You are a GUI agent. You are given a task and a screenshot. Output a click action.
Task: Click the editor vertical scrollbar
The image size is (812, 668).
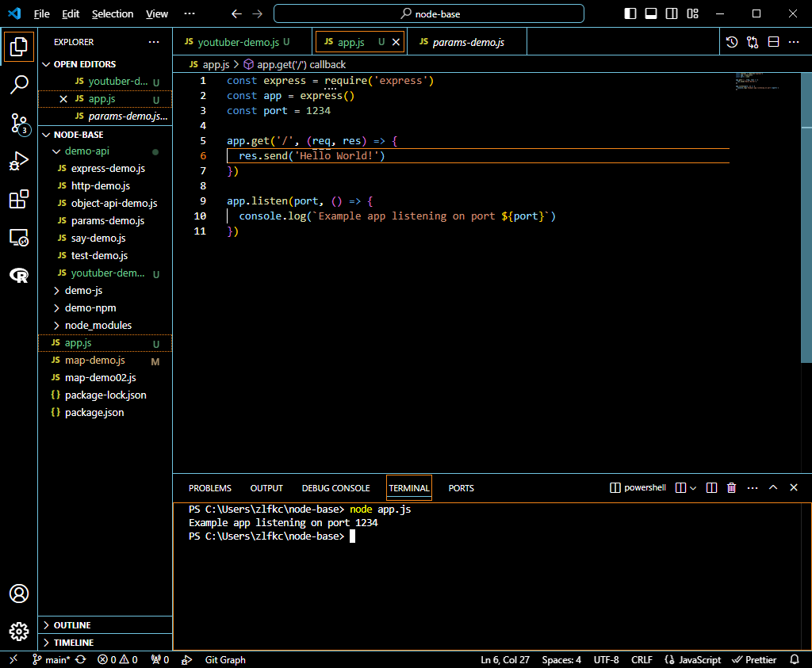click(x=806, y=217)
